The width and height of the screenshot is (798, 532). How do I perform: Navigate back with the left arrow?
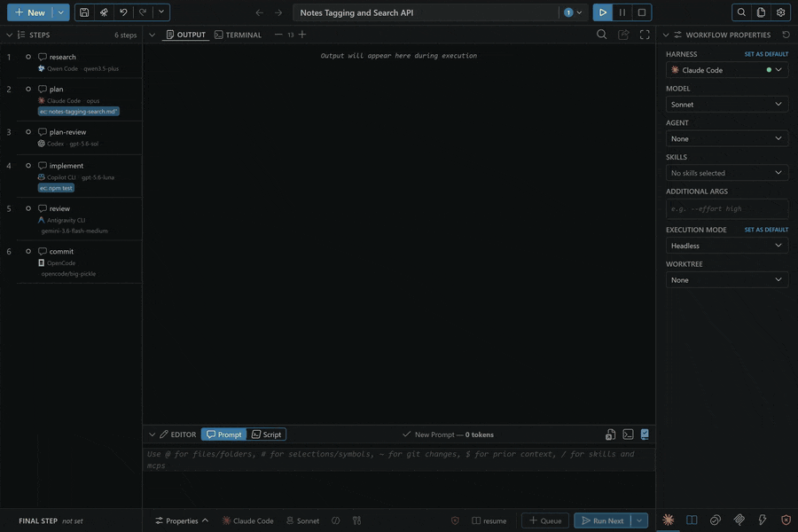click(260, 12)
